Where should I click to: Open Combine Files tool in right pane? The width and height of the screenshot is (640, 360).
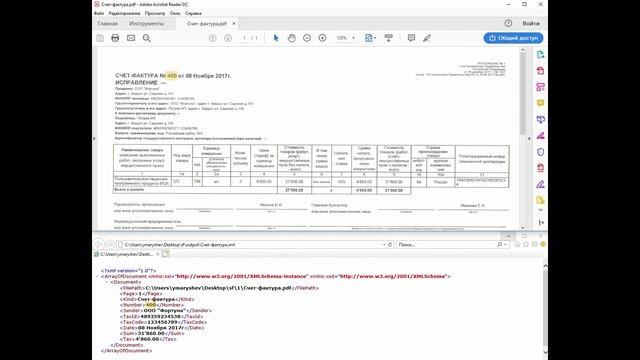pyautogui.click(x=540, y=119)
